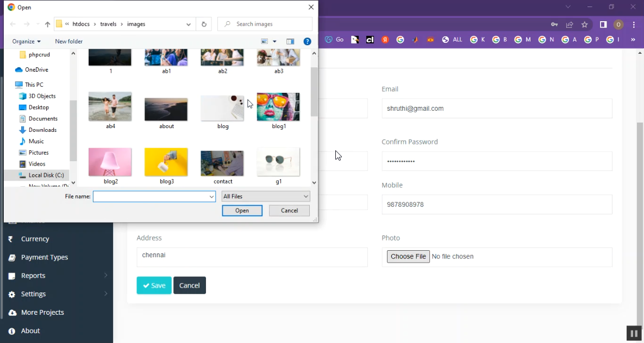The image size is (644, 343).
Task: Expand the Reports sidebar menu
Action: 57,276
